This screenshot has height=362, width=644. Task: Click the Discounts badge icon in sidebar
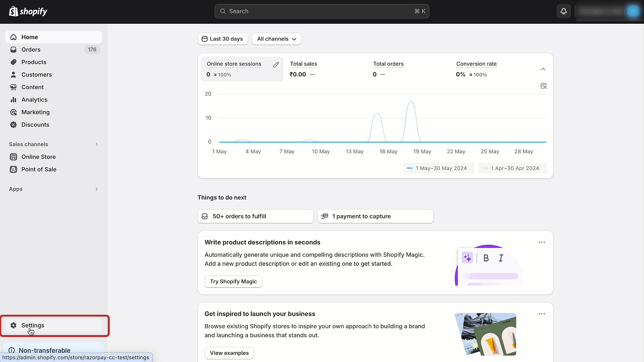13,125
